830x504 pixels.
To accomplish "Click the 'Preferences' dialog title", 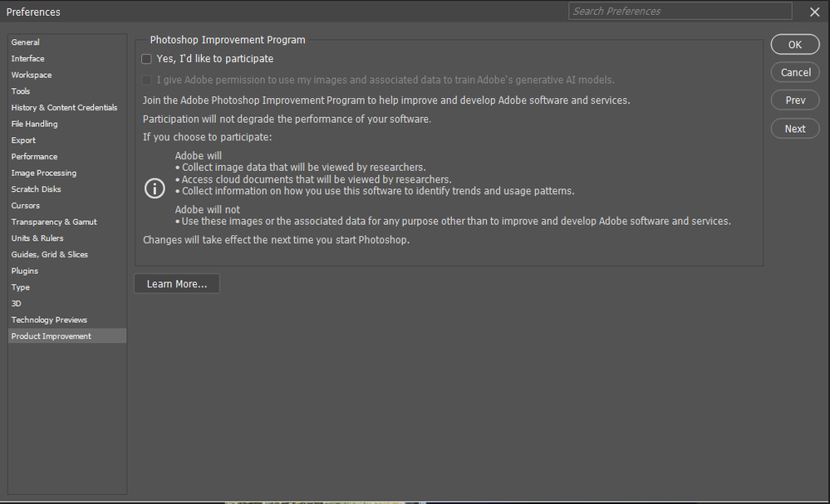I will (33, 12).
